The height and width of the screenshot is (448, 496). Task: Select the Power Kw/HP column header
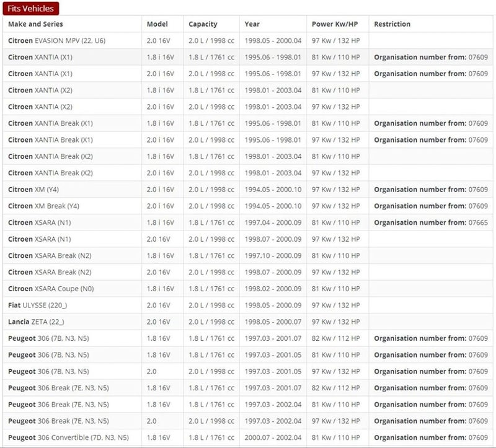click(335, 24)
